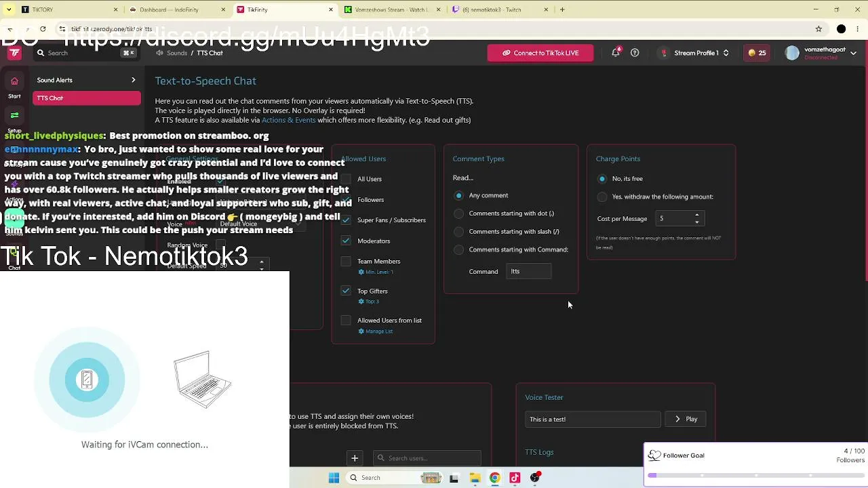Open the Chrome profile circle icon
The height and width of the screenshot is (488, 868).
tap(841, 29)
